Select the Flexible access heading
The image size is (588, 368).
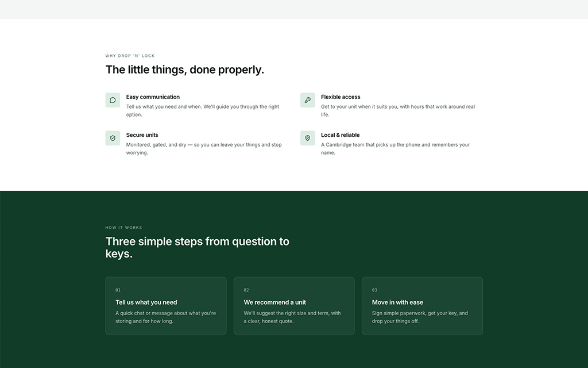[x=341, y=97]
